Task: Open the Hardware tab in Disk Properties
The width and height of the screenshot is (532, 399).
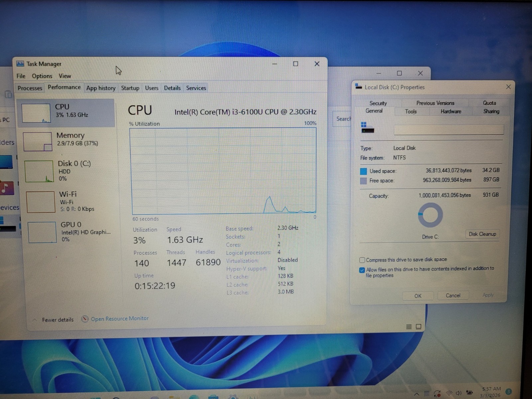Action: pyautogui.click(x=451, y=112)
